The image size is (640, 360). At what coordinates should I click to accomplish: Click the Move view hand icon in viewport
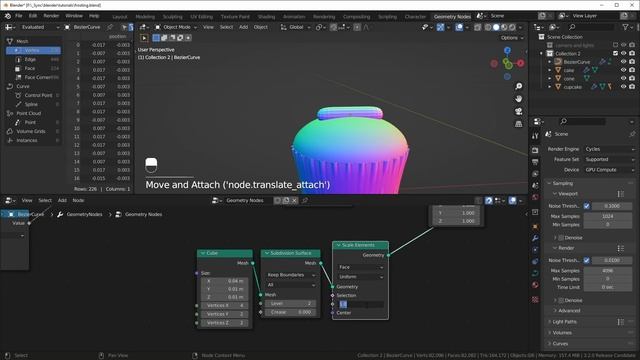coord(518,99)
